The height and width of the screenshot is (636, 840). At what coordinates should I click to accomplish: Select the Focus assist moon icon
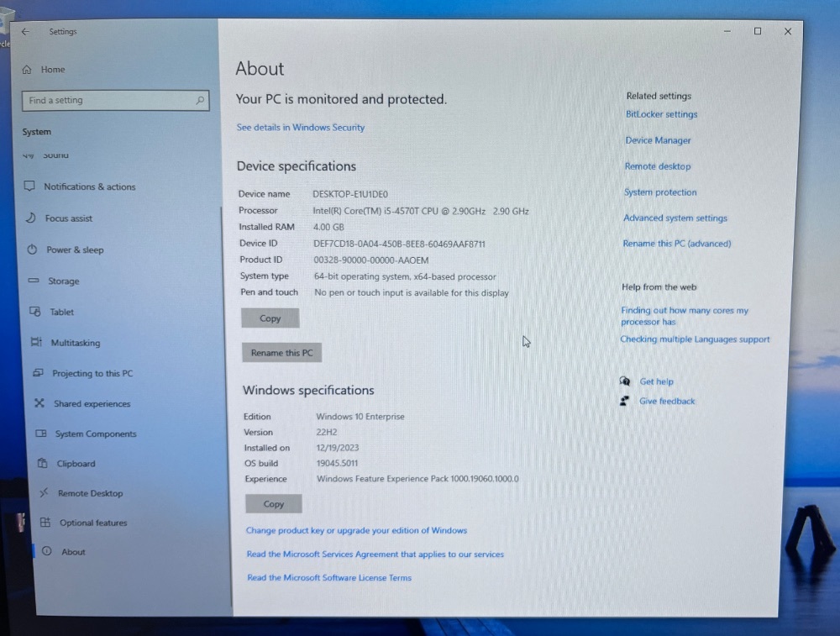pyautogui.click(x=30, y=218)
